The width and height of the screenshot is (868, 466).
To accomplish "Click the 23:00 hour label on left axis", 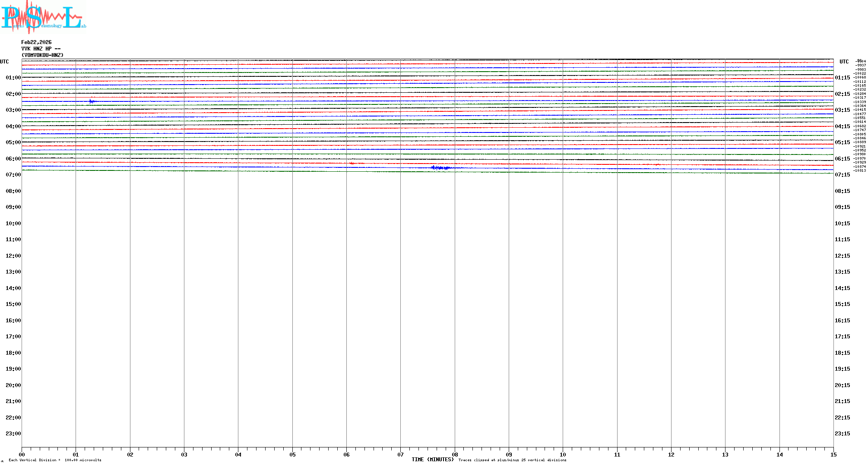I will coord(13,434).
